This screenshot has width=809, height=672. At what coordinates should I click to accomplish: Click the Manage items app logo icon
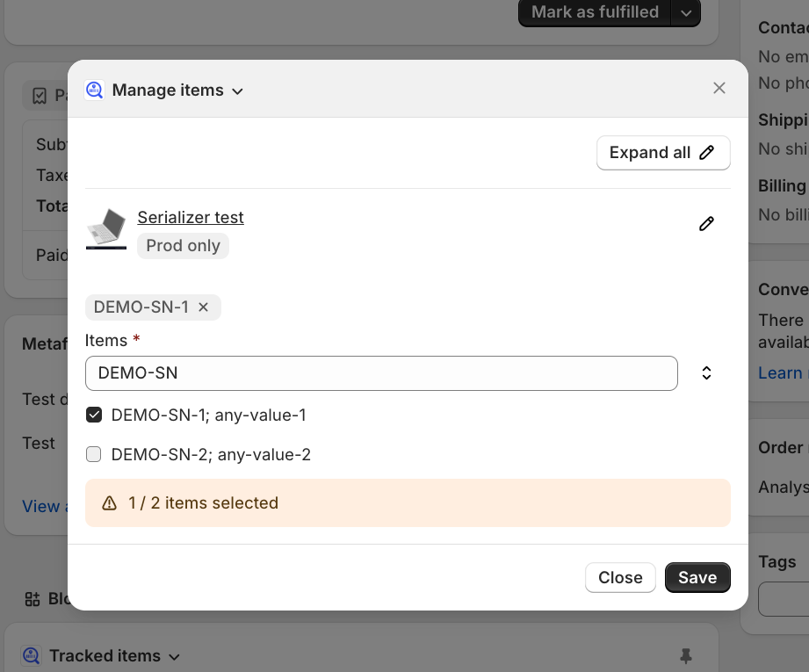coord(94,90)
